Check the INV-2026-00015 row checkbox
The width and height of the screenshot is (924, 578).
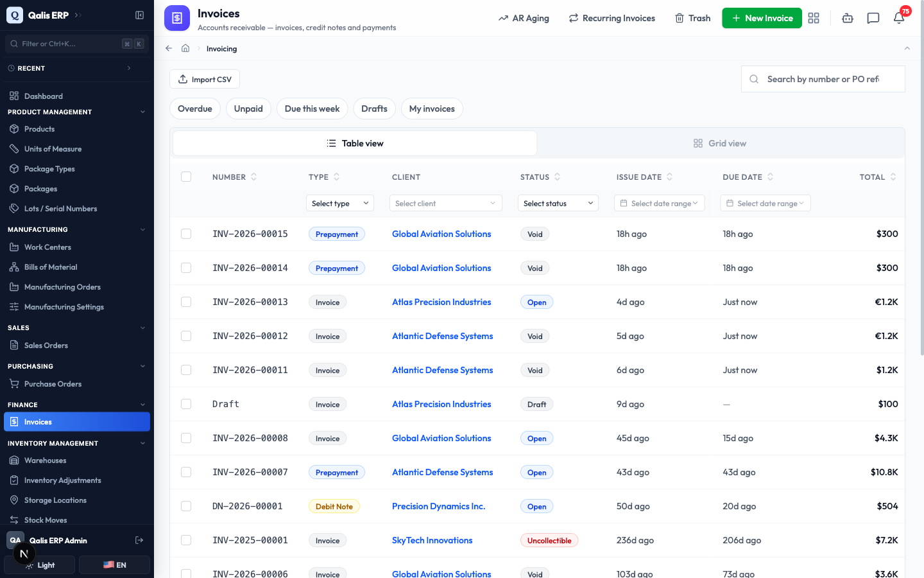point(186,234)
